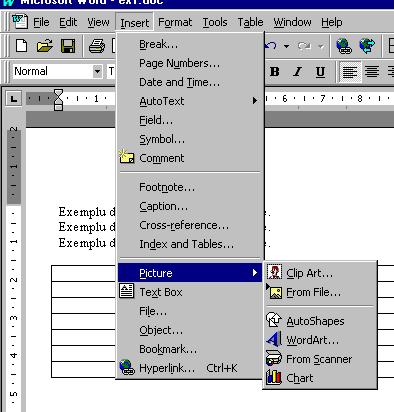This screenshot has width=394, height=412.
Task: Toggle Underline formatting
Action: pos(320,72)
